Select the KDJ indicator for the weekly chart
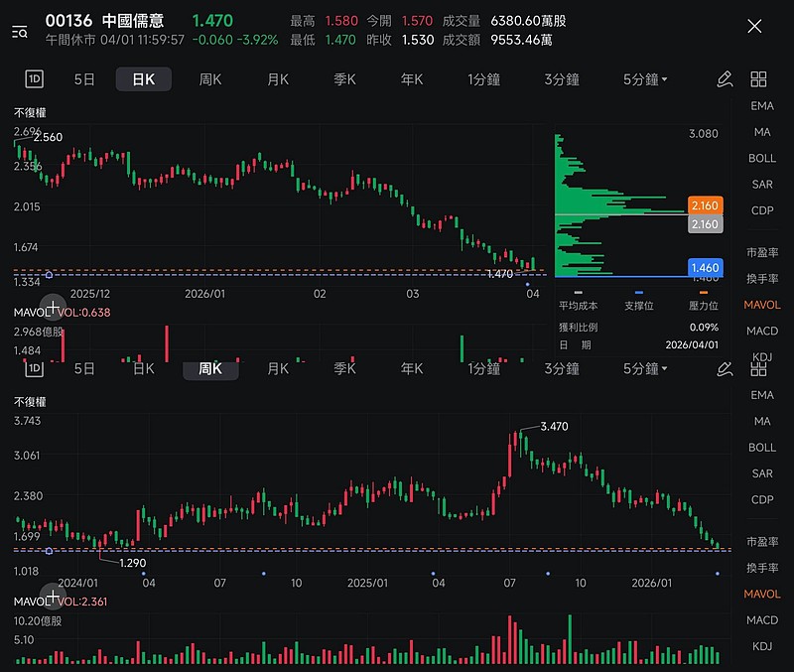 (761, 646)
